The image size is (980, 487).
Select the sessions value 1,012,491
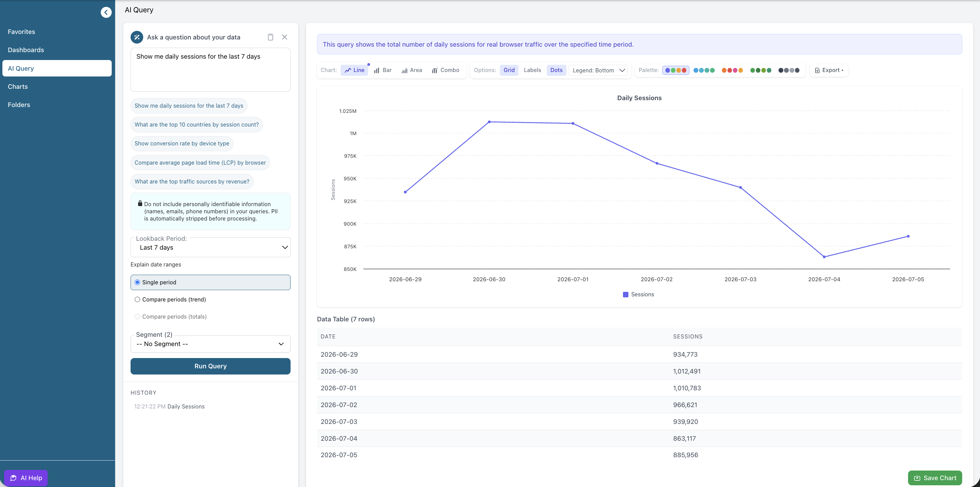(x=687, y=371)
